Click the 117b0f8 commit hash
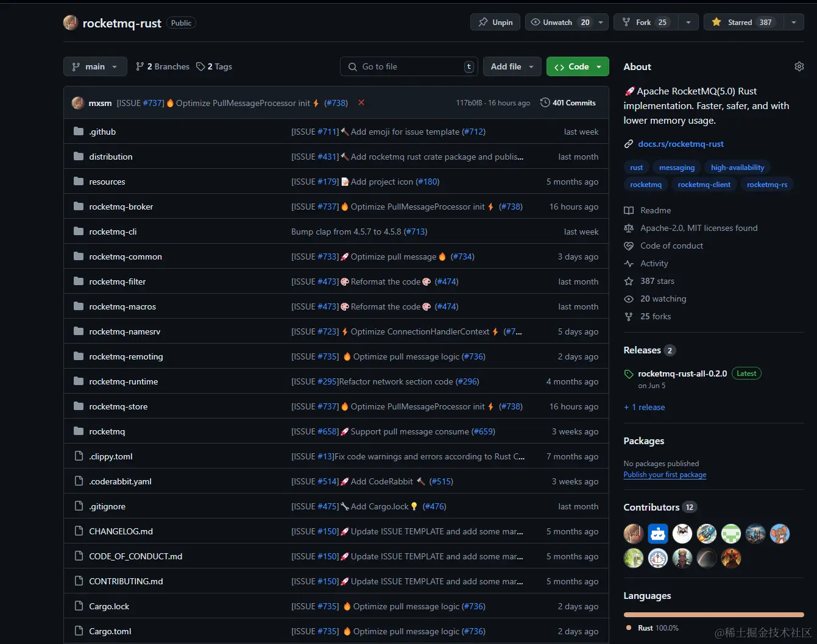This screenshot has height=644, width=817. pyautogui.click(x=469, y=103)
